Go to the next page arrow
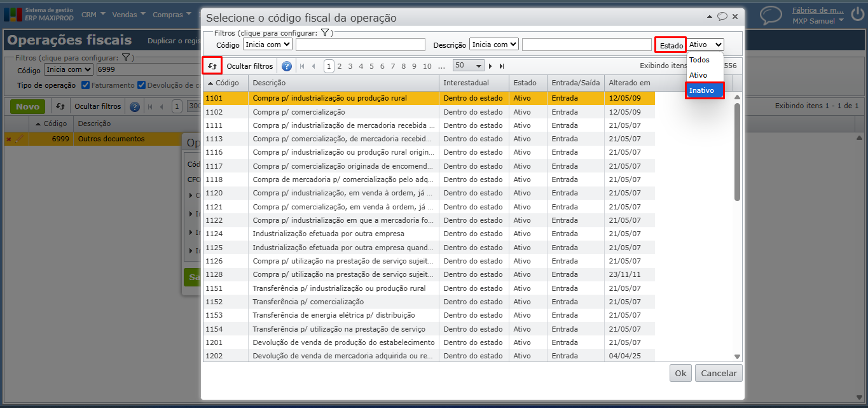 [x=490, y=66]
